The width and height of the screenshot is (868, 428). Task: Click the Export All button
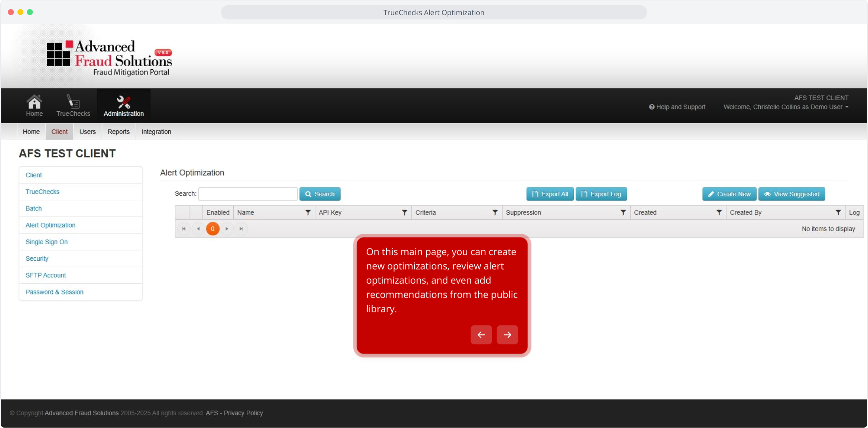click(550, 194)
